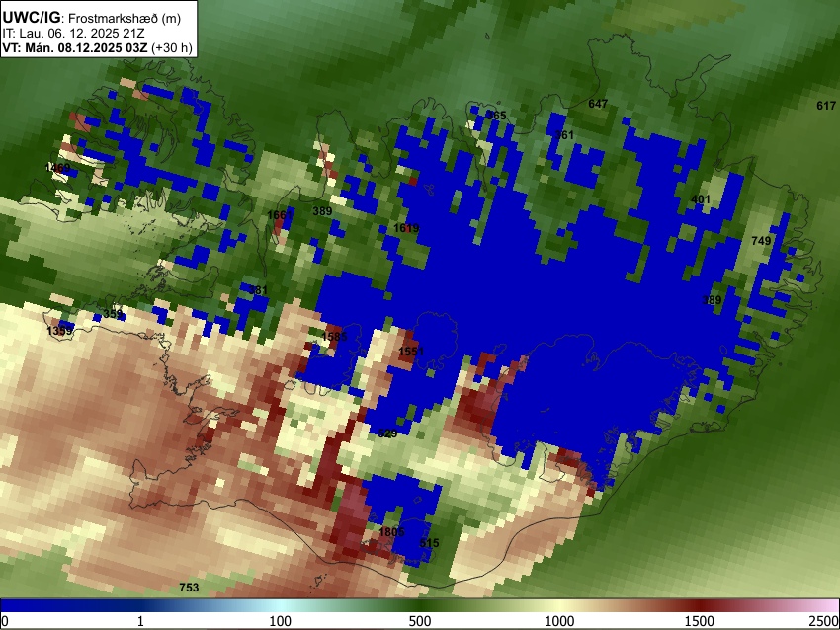Click the color scale label 0
This screenshot has height=630, width=840.
pos(5,621)
